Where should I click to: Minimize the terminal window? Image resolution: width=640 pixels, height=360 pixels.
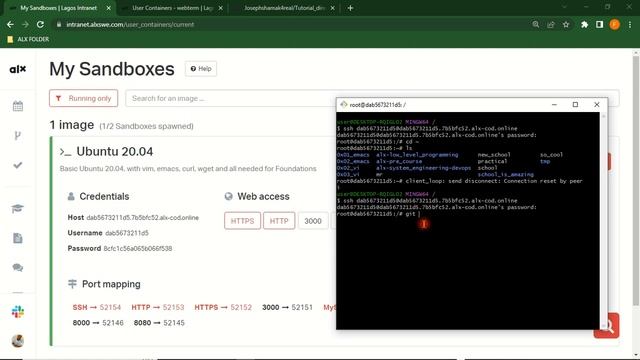[x=554, y=104]
